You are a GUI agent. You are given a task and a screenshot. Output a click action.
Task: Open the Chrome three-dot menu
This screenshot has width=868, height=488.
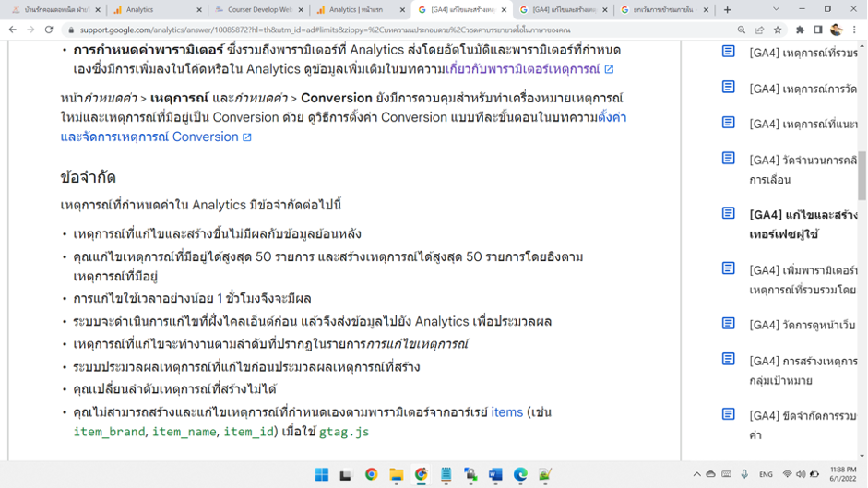coord(855,30)
